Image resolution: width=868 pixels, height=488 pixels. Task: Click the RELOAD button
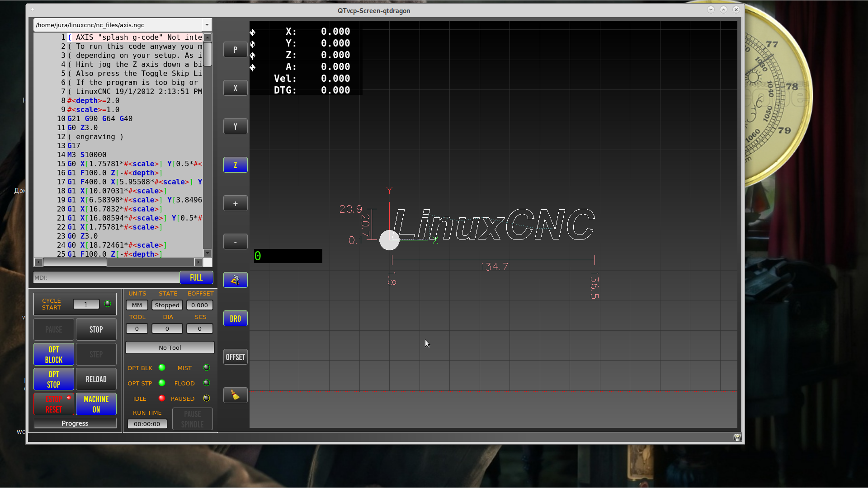(96, 379)
